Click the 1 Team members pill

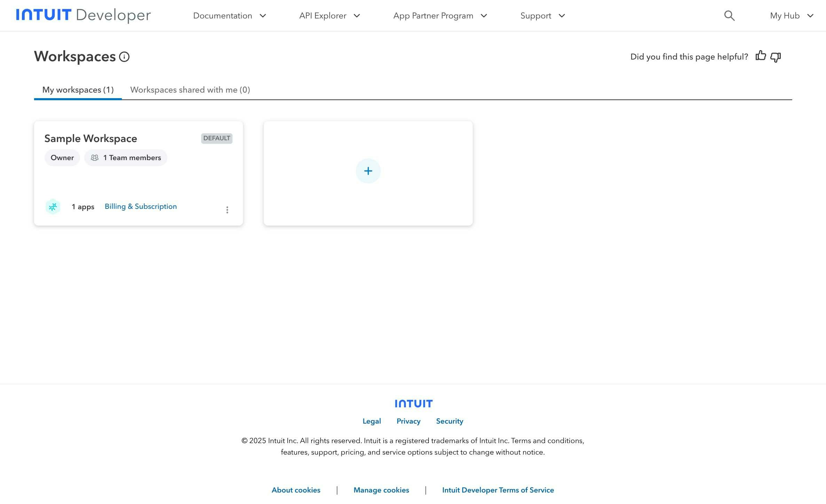point(126,158)
